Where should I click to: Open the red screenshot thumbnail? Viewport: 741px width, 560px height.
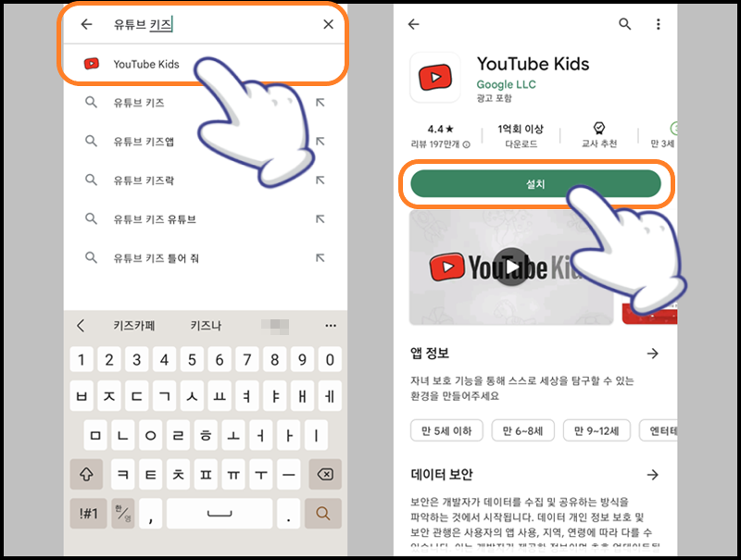[649, 314]
